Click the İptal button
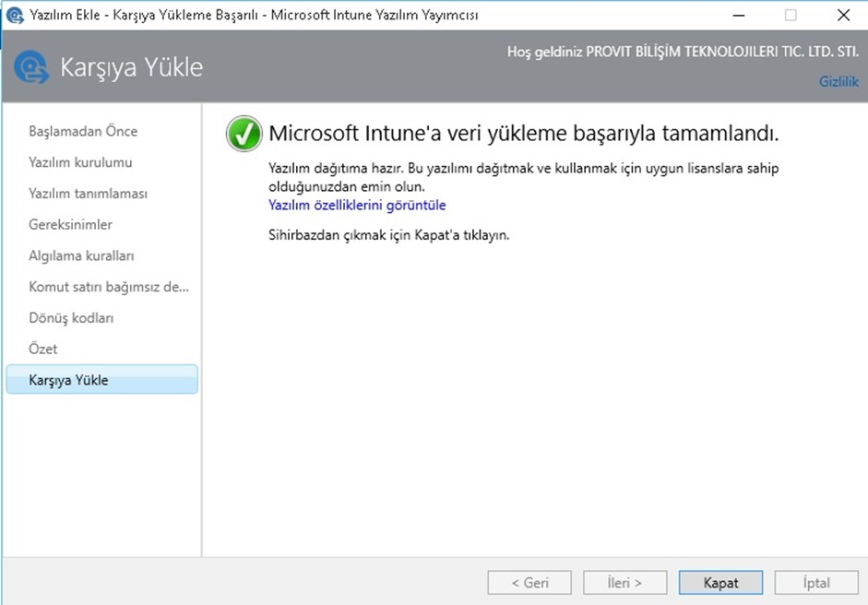This screenshot has width=868, height=605. (816, 583)
